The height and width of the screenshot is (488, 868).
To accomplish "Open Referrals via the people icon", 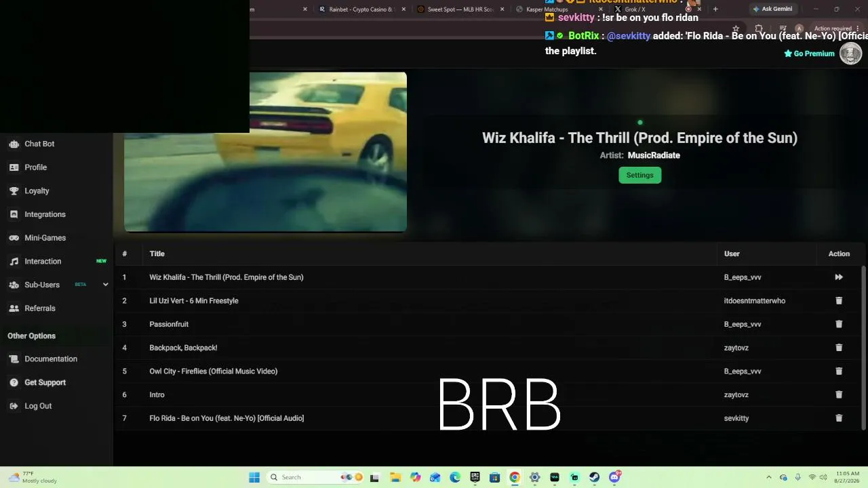I will click(x=14, y=308).
